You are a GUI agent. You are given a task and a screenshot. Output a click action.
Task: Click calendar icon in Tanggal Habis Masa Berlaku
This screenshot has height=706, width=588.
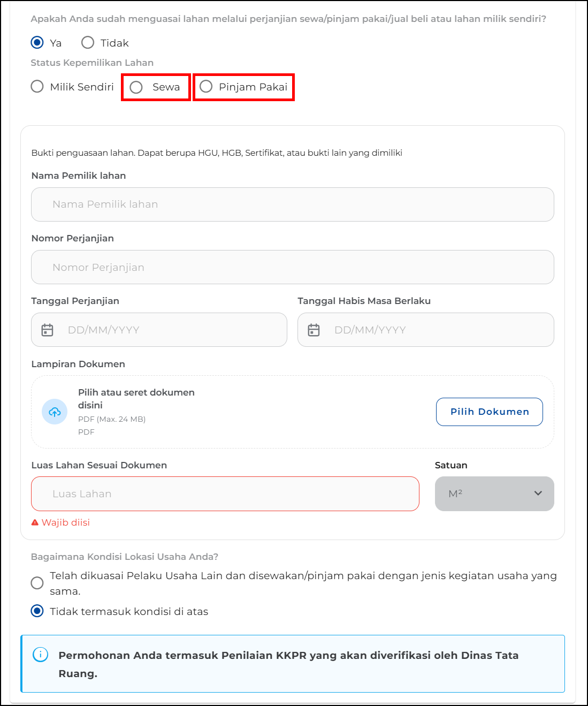(x=314, y=330)
